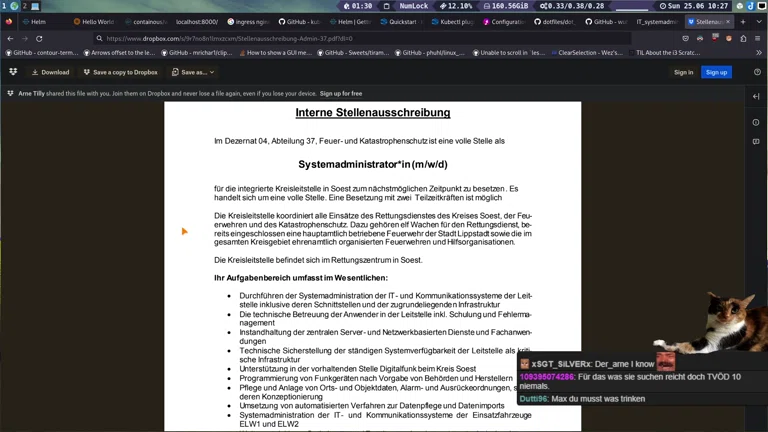Switch to the Kubectl plugins tab
Image resolution: width=768 pixels, height=432 pixels.
click(x=453, y=22)
